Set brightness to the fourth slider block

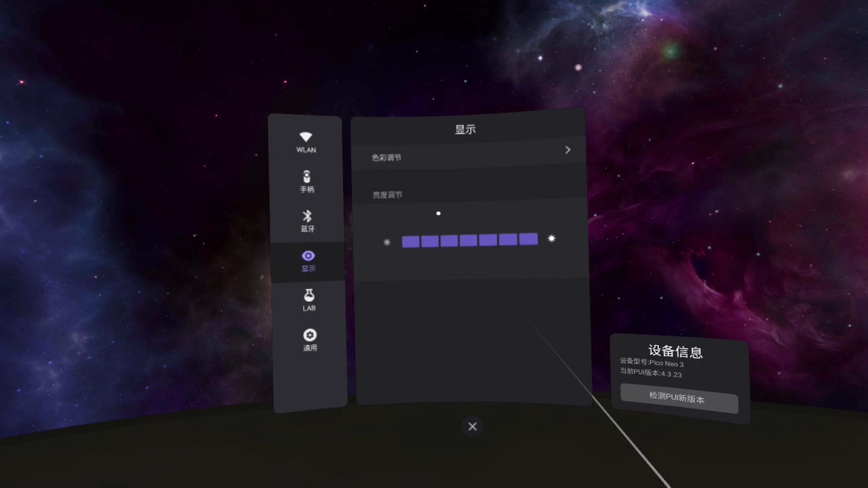click(468, 240)
